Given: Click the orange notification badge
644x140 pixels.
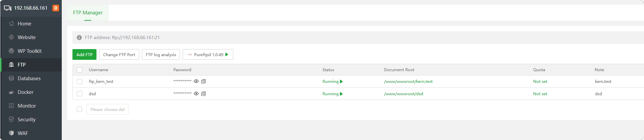Looking at the screenshot, I should coord(56,8).
